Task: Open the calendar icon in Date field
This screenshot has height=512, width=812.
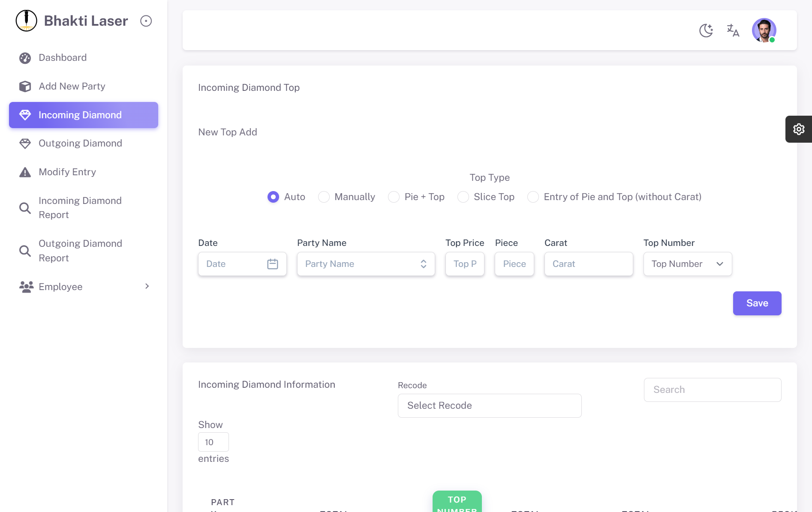Action: 272,264
